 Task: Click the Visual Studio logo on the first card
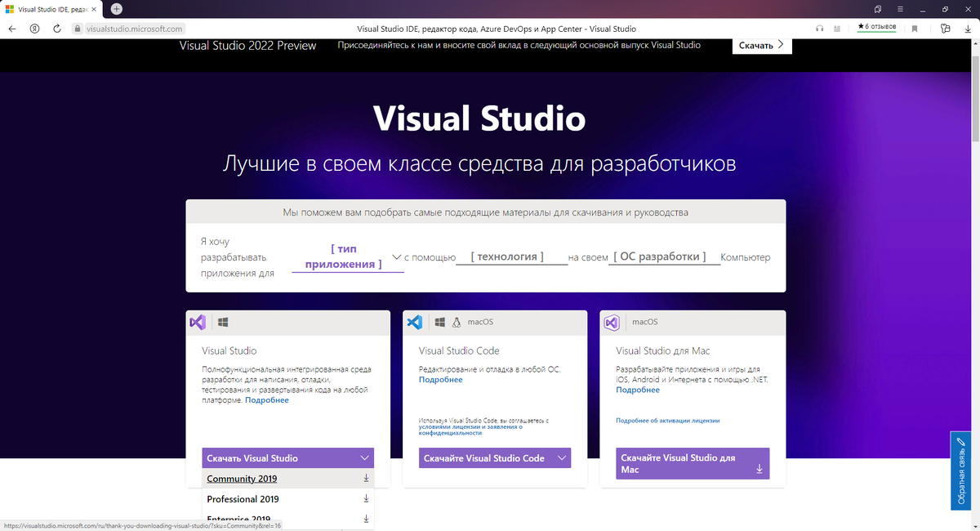[197, 322]
